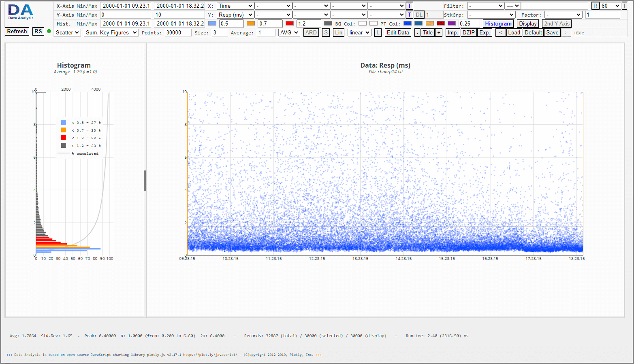The height and width of the screenshot is (364, 634).
Task: Select the Histogram view
Action: (498, 23)
